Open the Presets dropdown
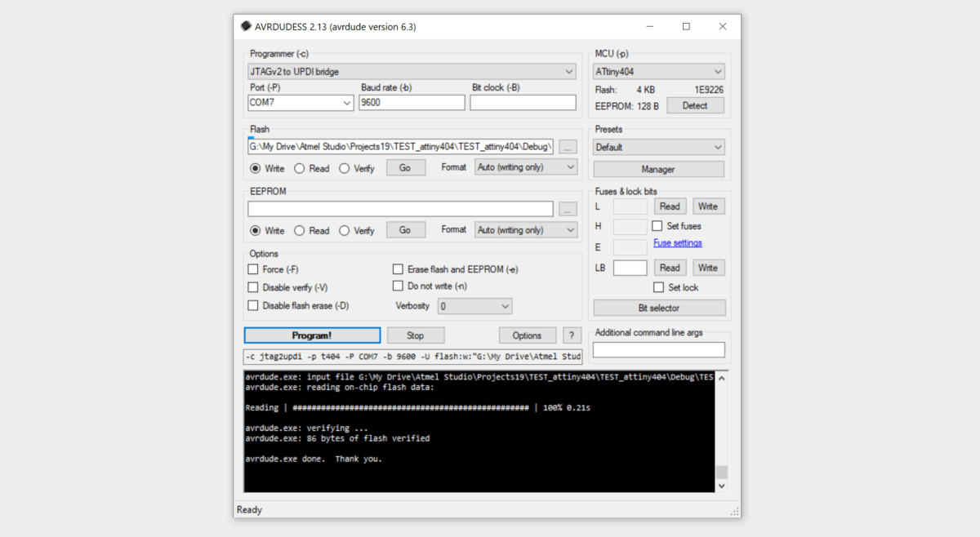This screenshot has width=980, height=537. [658, 147]
